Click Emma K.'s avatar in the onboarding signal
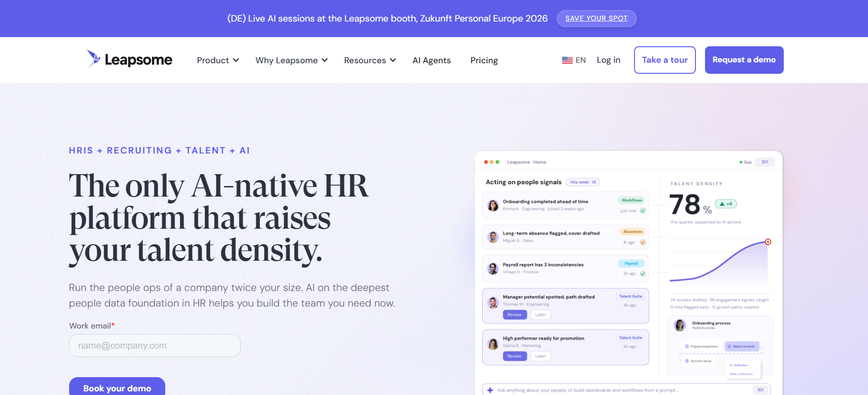Viewport: 868px width, 395px height. click(493, 205)
